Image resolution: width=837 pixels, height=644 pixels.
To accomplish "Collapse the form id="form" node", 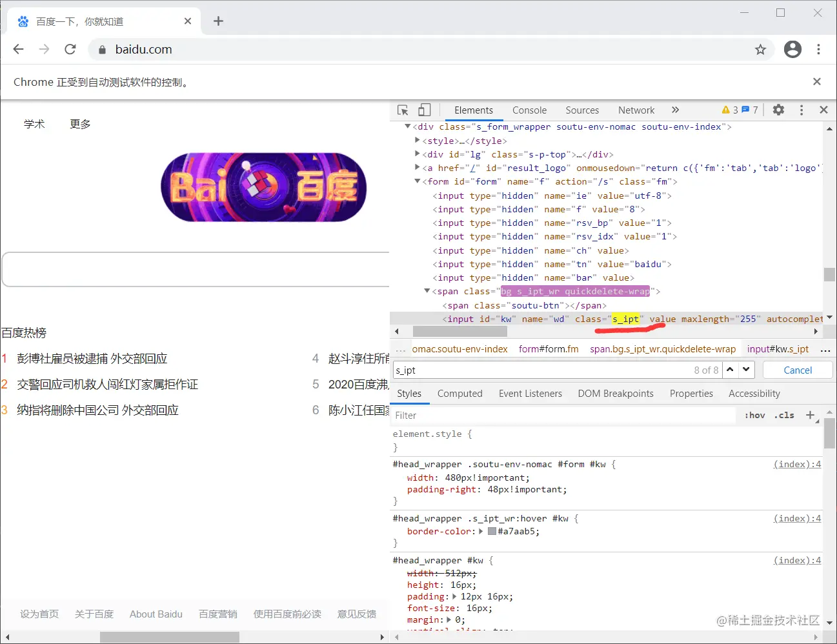I will click(417, 181).
